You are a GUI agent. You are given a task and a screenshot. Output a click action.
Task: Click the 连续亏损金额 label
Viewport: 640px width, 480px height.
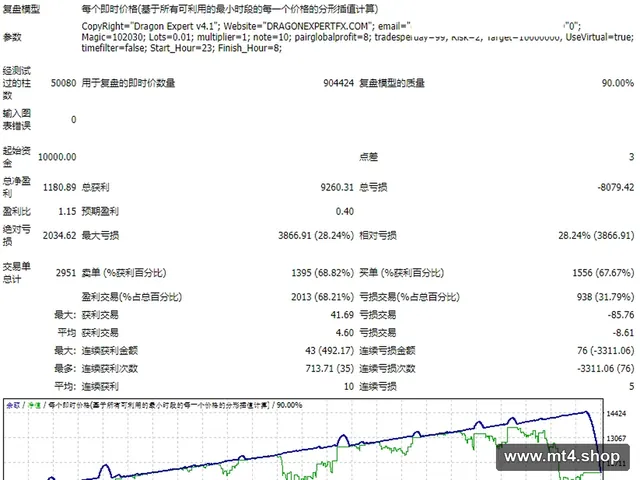(387, 351)
